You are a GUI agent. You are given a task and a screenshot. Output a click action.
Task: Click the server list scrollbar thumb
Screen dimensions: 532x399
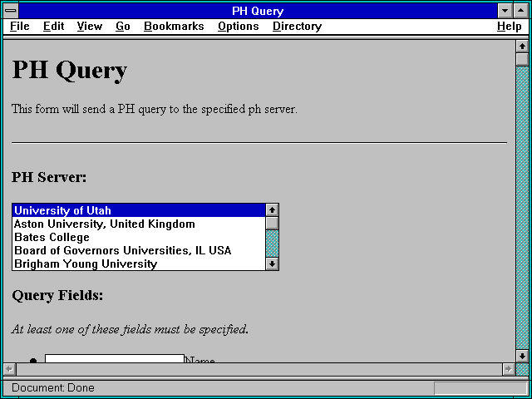272,224
